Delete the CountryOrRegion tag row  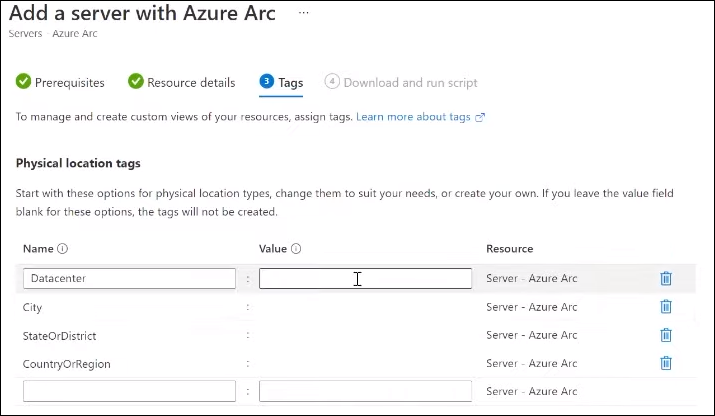point(666,363)
